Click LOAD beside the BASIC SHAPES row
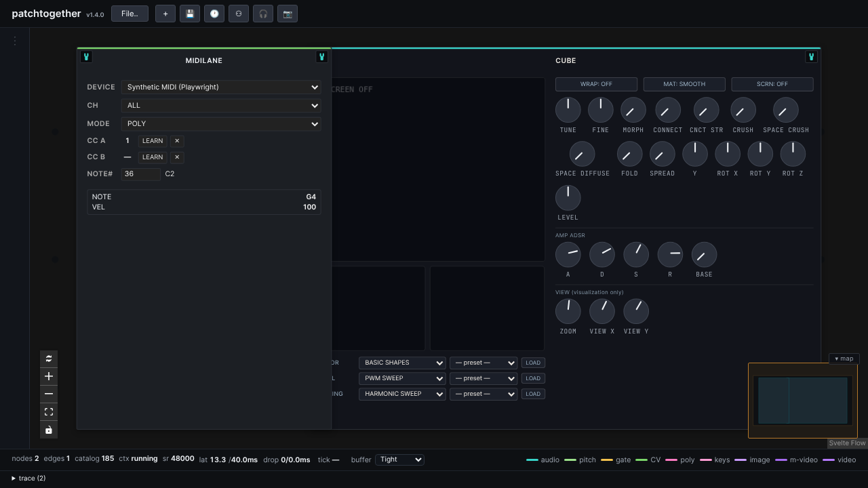 [x=533, y=363]
